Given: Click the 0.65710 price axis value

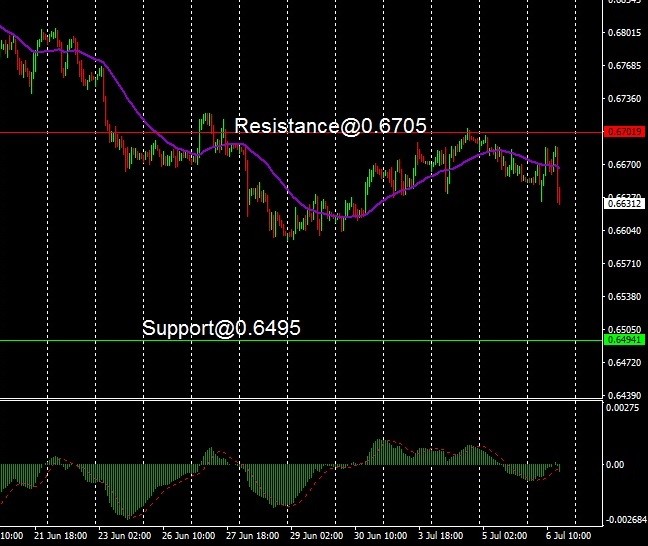Looking at the screenshot, I should point(624,263).
